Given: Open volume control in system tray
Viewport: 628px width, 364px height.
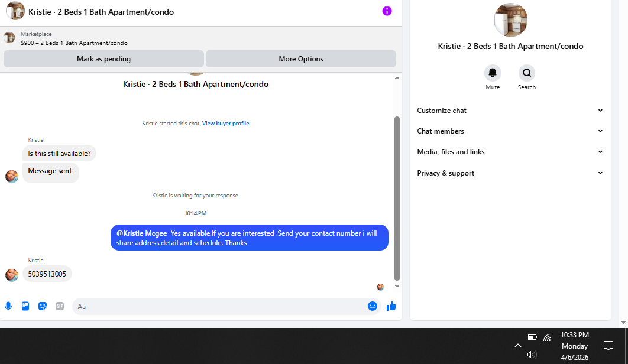Looking at the screenshot, I should 532,355.
